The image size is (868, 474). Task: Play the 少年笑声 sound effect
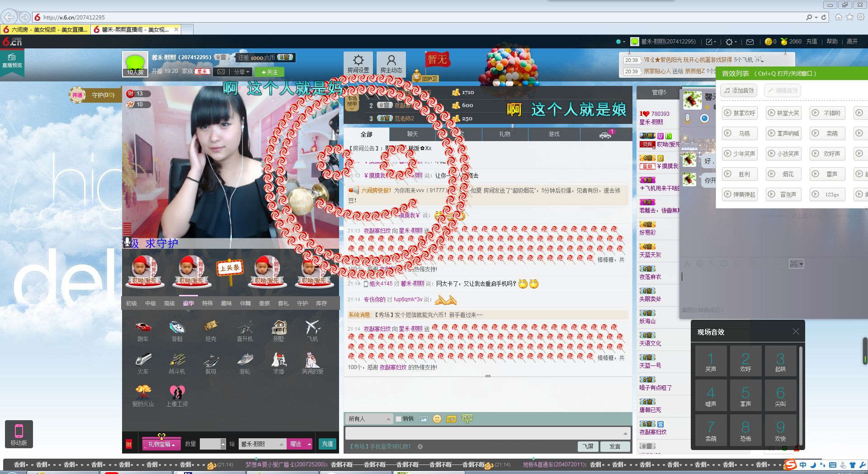pyautogui.click(x=740, y=154)
